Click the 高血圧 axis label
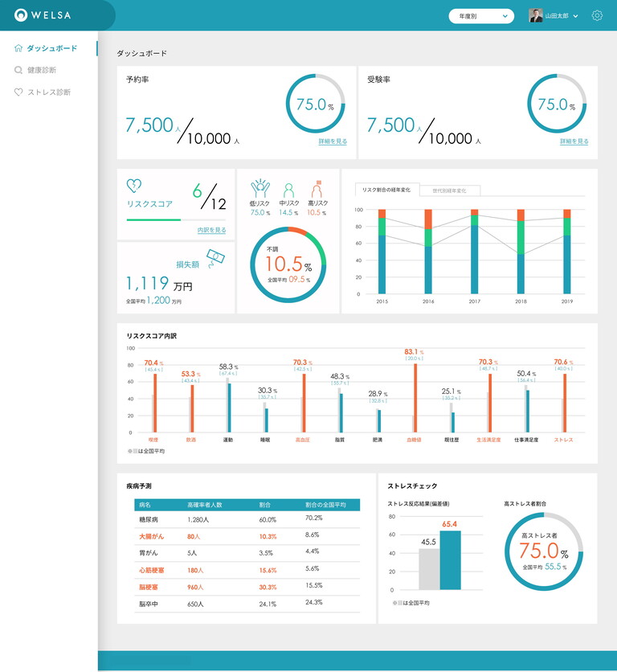The image size is (617, 672). [303, 440]
